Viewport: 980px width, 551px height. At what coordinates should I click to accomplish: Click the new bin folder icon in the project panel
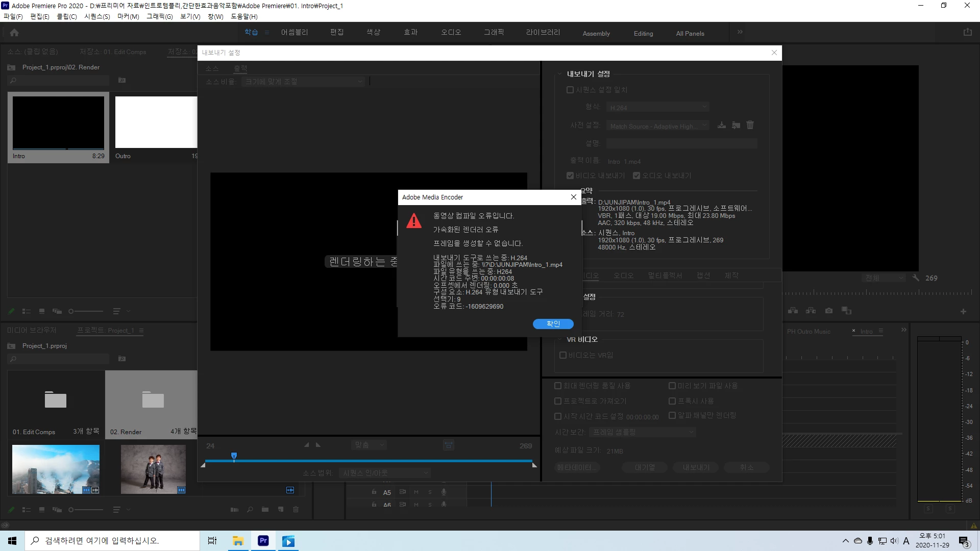click(x=265, y=509)
